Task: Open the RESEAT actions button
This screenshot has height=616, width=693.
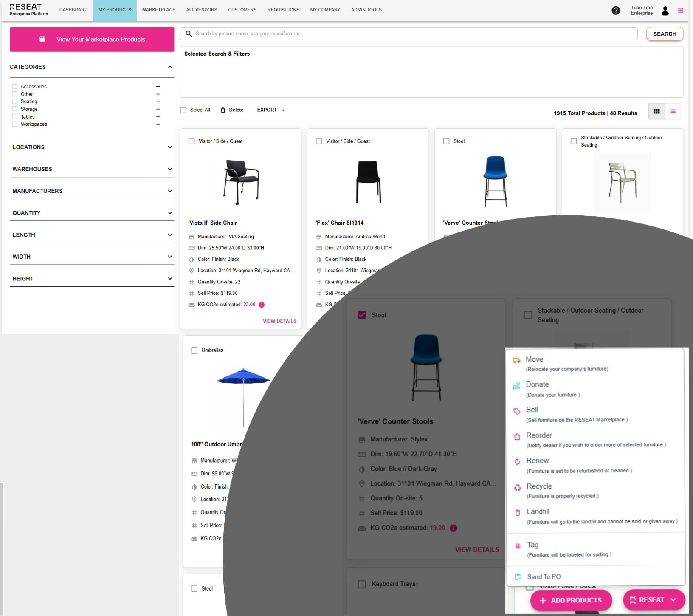Action: point(654,600)
